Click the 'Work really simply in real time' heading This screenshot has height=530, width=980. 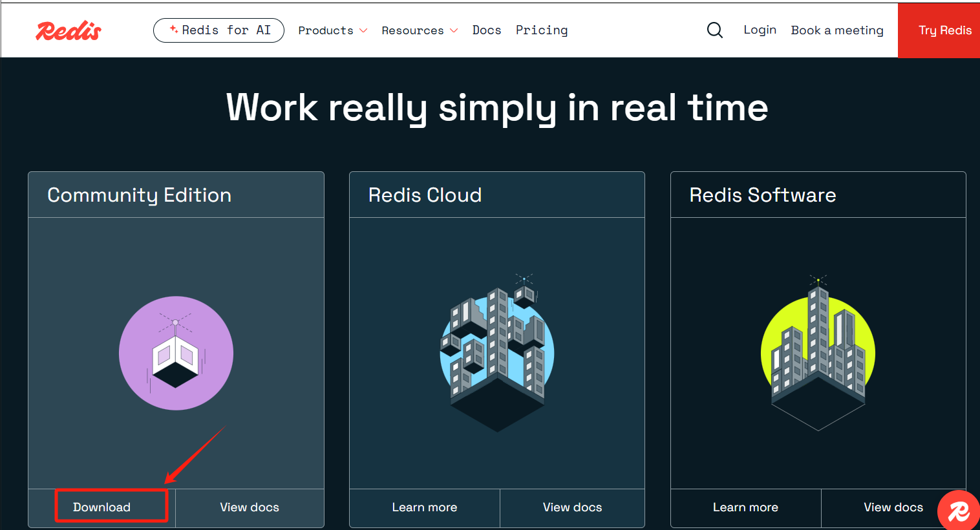click(x=497, y=107)
